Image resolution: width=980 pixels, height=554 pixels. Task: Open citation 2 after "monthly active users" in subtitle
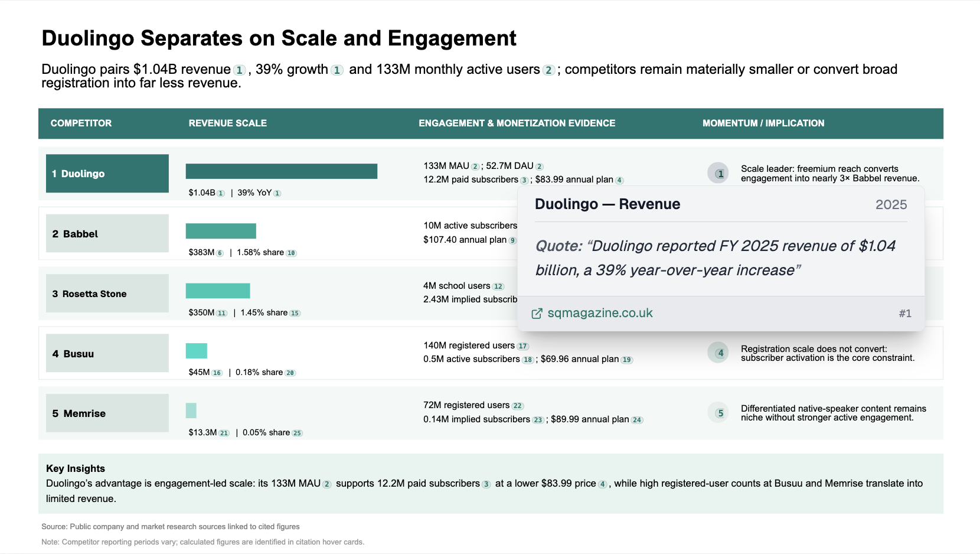coord(548,70)
